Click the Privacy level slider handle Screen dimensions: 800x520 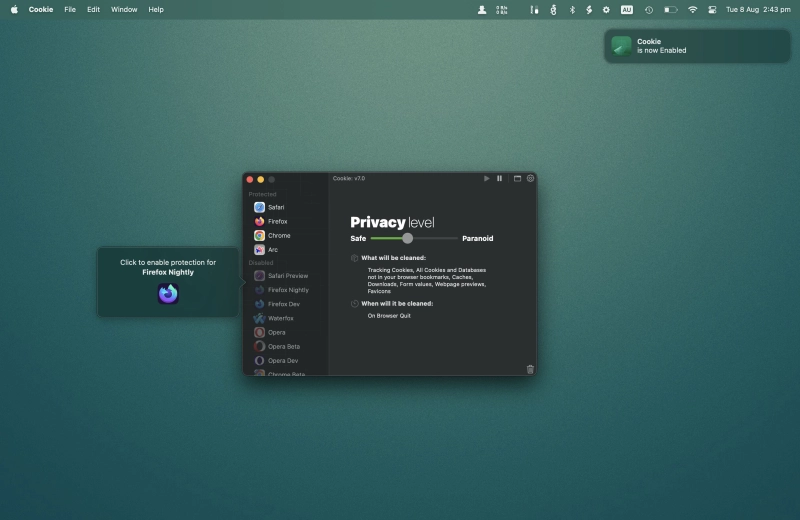click(x=407, y=238)
